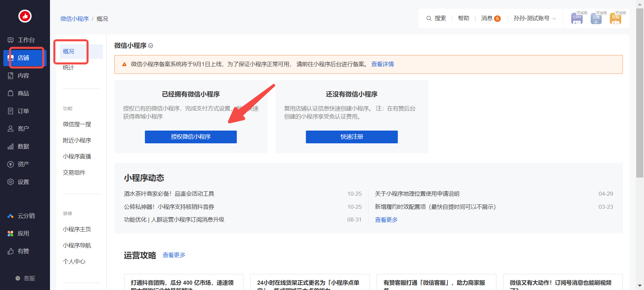
Task: Expand the 微信小程序 title dropdown arrow
Action: (151, 46)
